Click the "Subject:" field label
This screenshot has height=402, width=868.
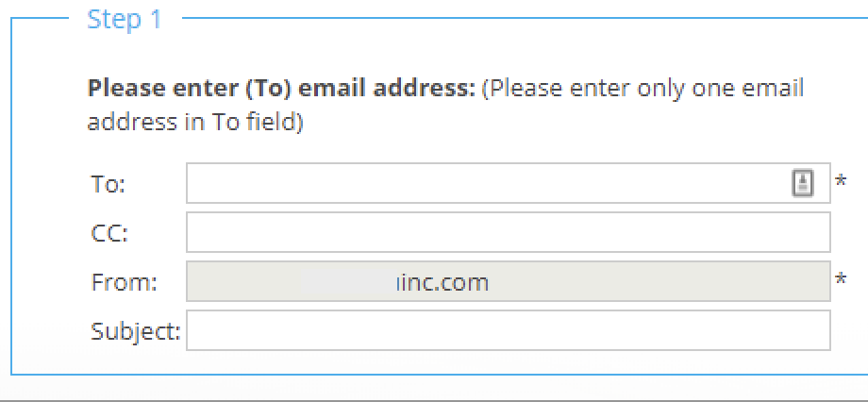135,331
